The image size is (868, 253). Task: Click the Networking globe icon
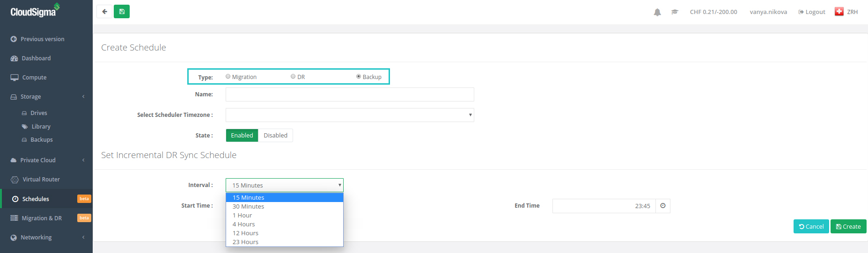tap(14, 238)
